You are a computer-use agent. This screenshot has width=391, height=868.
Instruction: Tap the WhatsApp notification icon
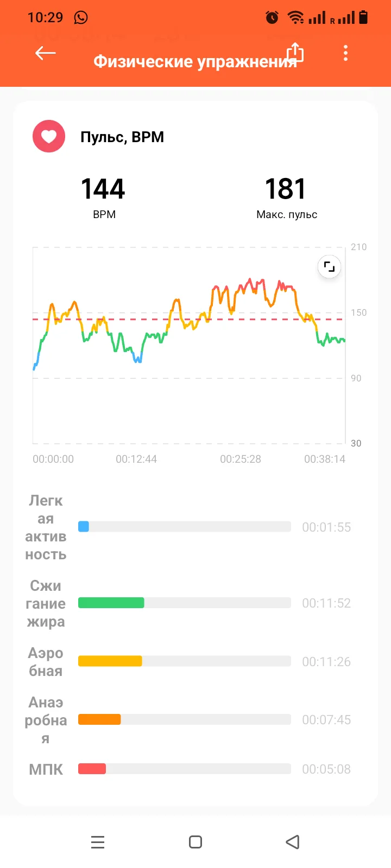[81, 17]
